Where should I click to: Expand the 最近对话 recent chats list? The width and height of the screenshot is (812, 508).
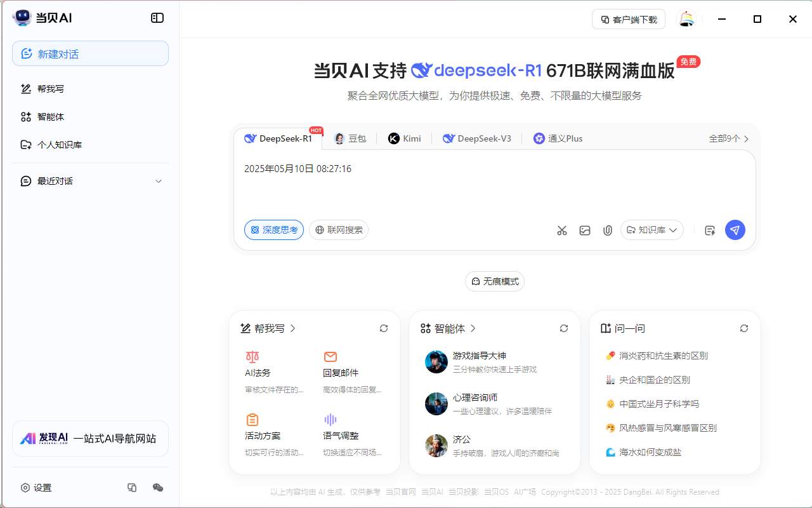[159, 181]
